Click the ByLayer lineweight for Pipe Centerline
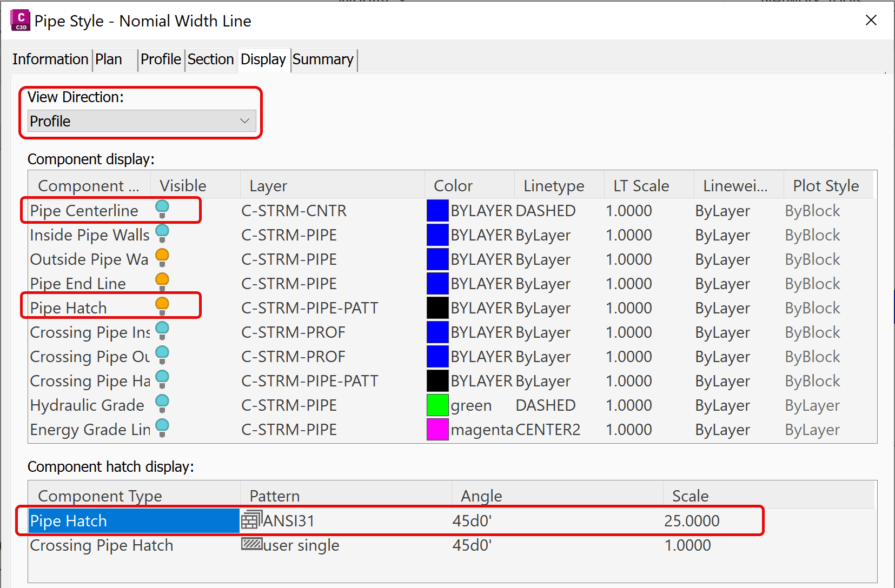The image size is (895, 588). pyautogui.click(x=722, y=210)
